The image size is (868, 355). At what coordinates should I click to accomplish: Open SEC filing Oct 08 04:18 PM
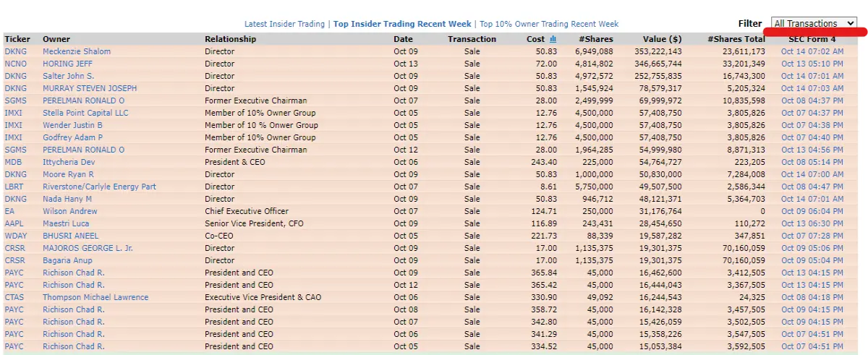click(x=812, y=297)
